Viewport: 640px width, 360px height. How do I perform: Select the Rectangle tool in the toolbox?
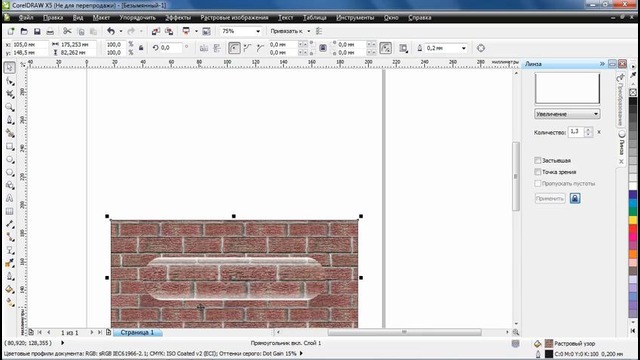click(10, 146)
